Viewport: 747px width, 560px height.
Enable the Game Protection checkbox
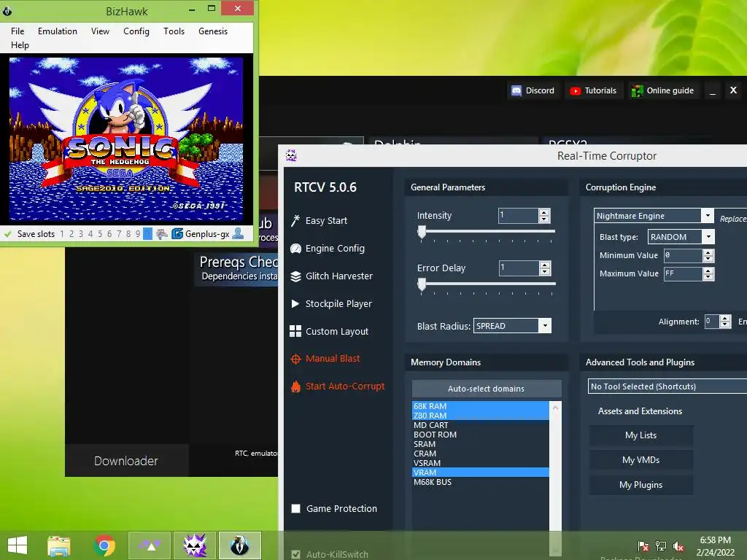click(296, 508)
